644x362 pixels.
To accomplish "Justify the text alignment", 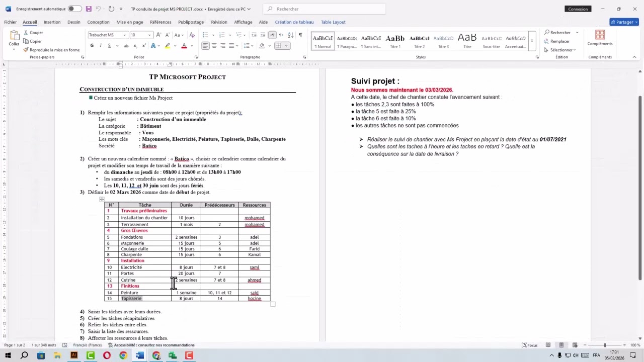I will [231, 46].
